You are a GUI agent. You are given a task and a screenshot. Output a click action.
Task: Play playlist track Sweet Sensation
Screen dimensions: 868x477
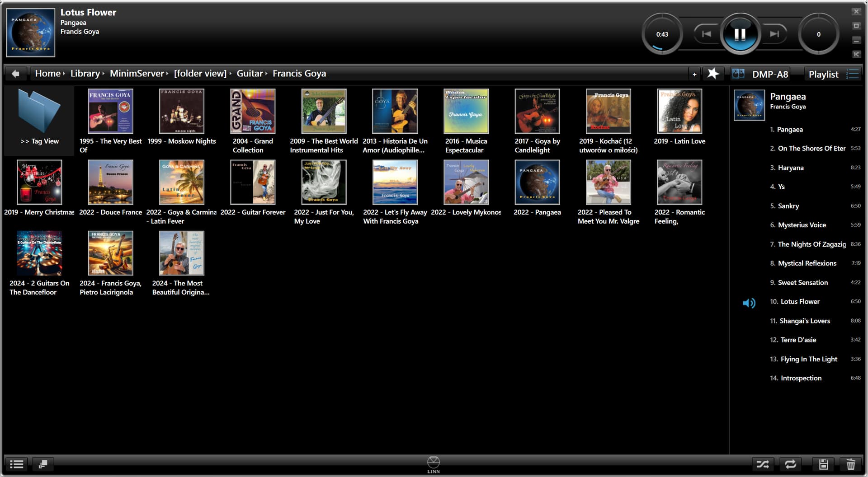pyautogui.click(x=797, y=283)
